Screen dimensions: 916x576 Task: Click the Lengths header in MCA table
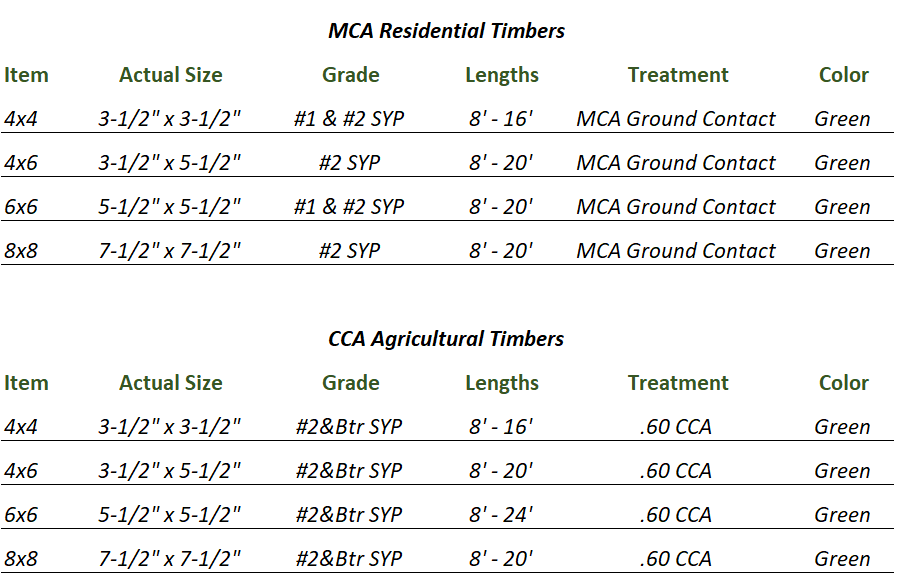click(502, 75)
